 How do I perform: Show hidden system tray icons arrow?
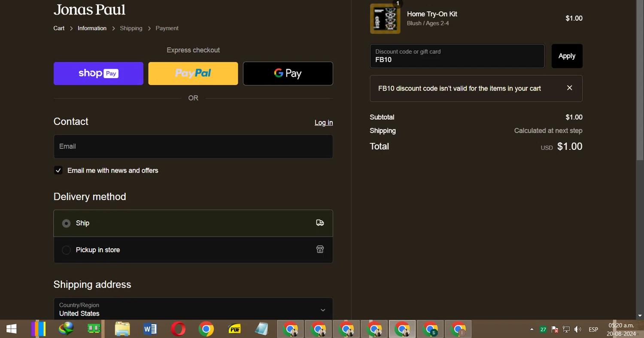pos(532,329)
